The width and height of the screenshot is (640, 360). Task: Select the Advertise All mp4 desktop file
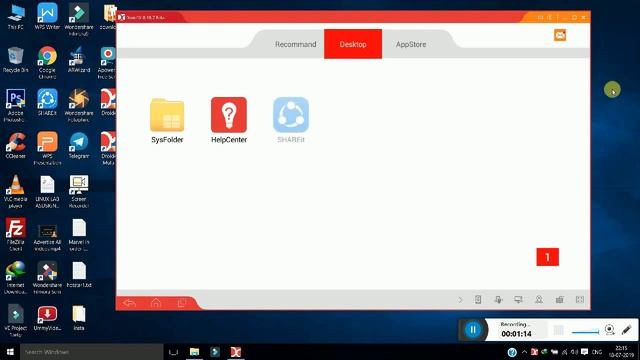pos(47,237)
